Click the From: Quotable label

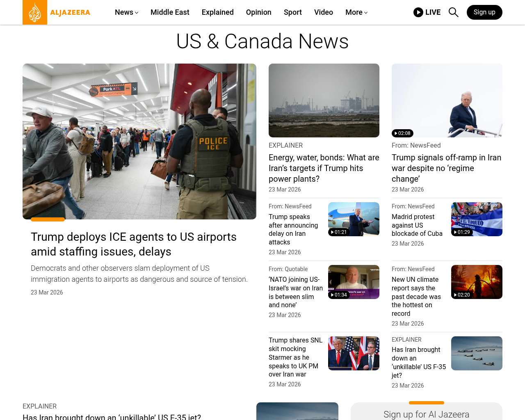click(288, 269)
